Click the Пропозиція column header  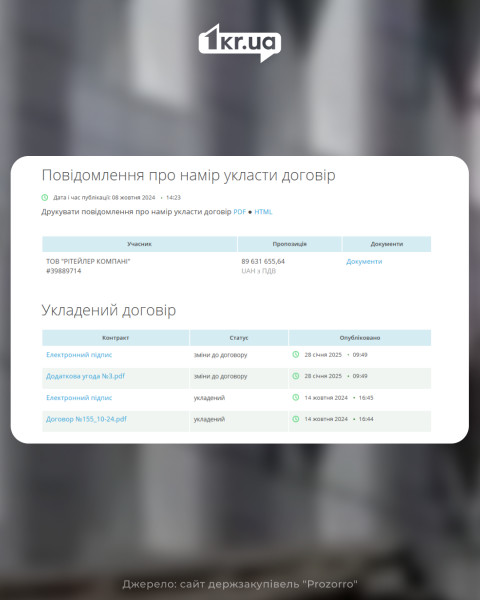click(290, 244)
